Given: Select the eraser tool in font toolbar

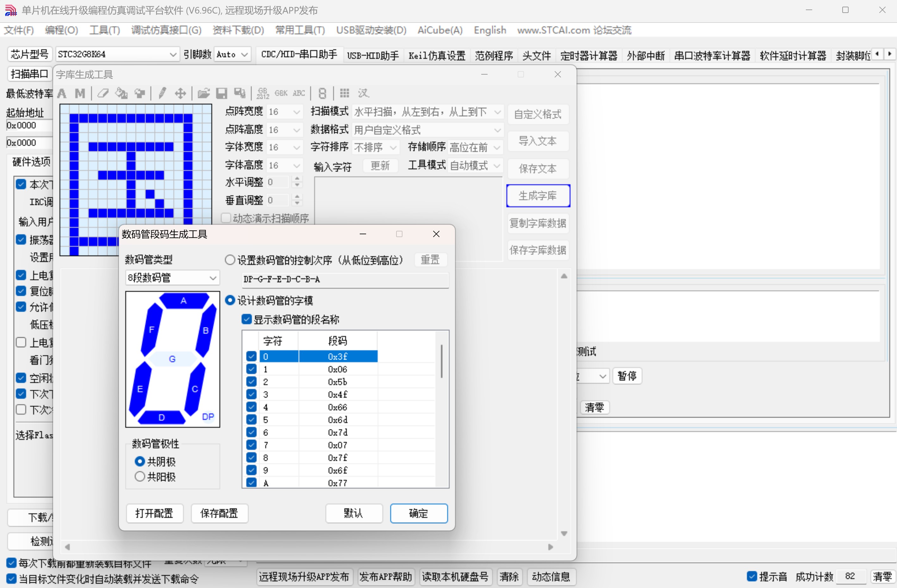Looking at the screenshot, I should [103, 93].
